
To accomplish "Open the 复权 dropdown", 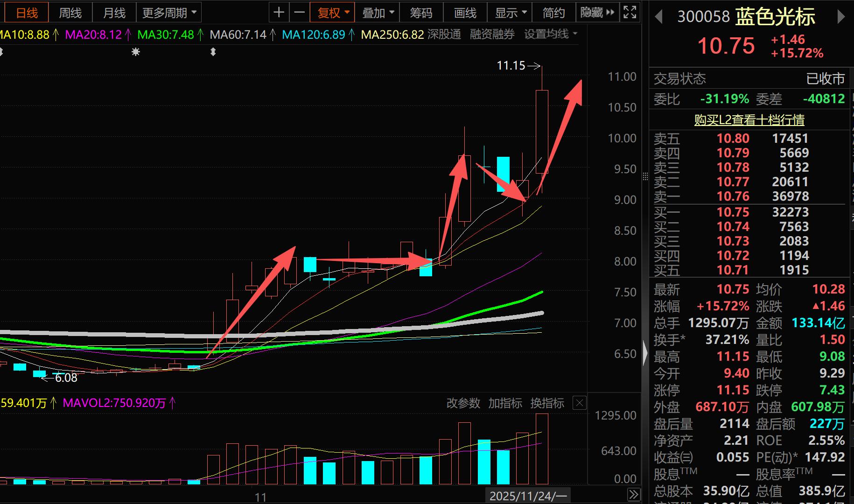I will pyautogui.click(x=333, y=13).
